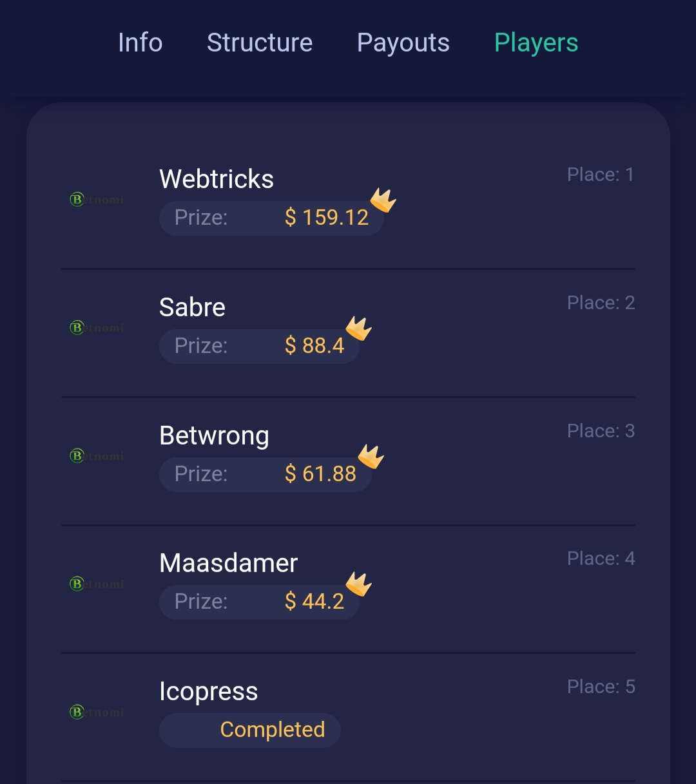Click the Place: 3 label
Image resolution: width=696 pixels, height=784 pixels.
pyautogui.click(x=601, y=430)
